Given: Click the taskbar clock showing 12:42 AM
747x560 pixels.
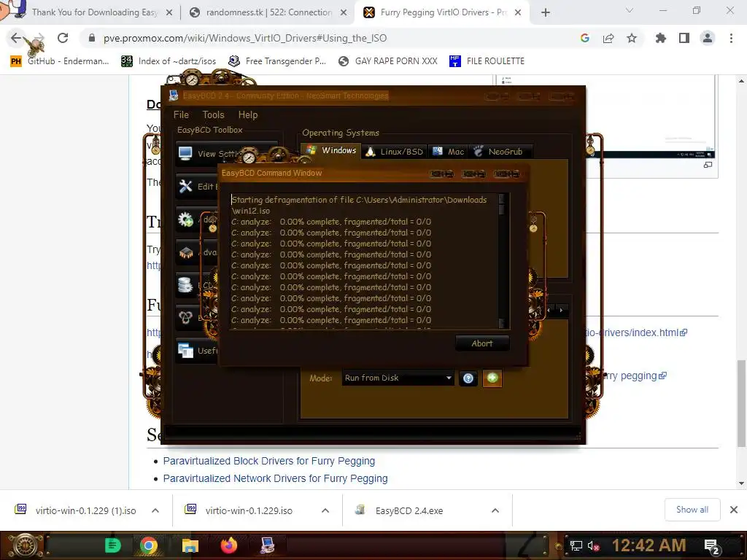Looking at the screenshot, I should (x=649, y=545).
